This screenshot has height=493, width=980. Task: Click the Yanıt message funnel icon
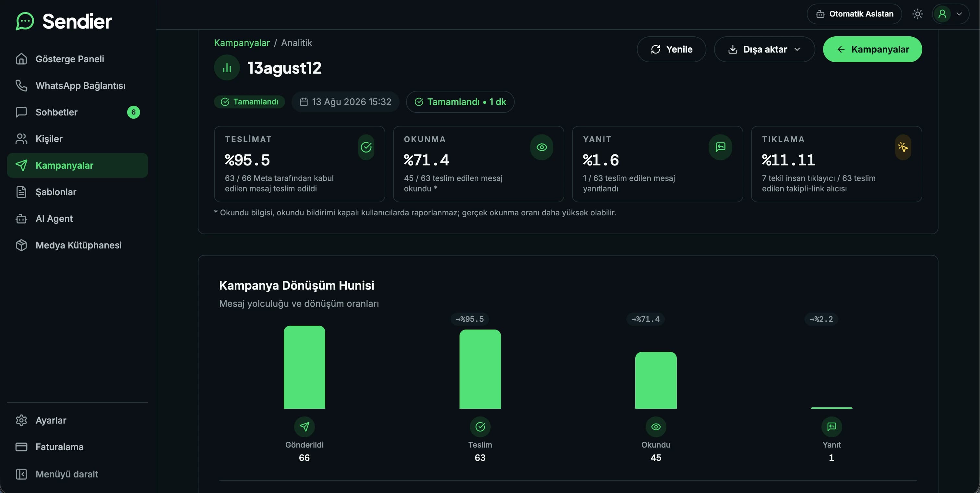tap(831, 427)
